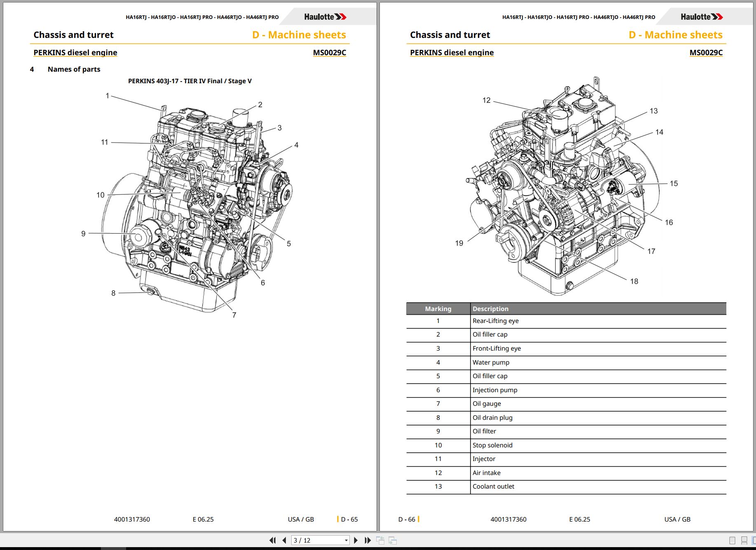Click callout number 9 on left engine diagram
756x550 pixels.
tap(83, 234)
